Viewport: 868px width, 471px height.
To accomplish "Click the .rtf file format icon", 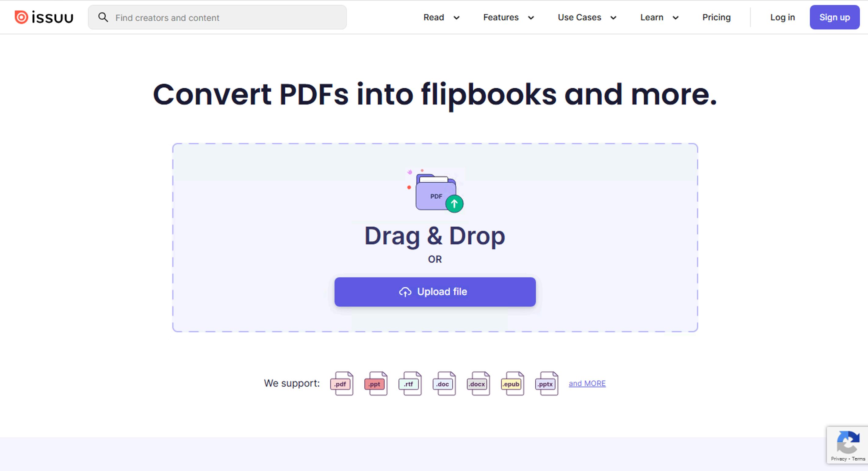I will [x=410, y=383].
